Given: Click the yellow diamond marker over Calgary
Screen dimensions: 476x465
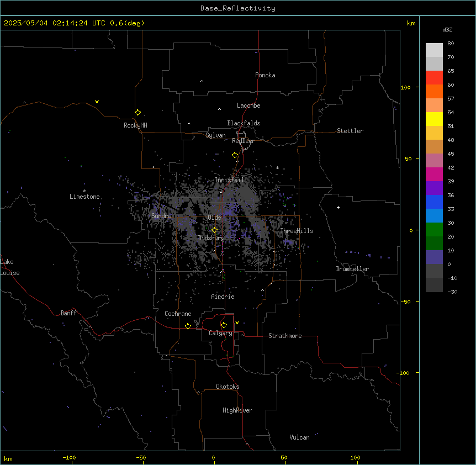Looking at the screenshot, I should click(224, 325).
